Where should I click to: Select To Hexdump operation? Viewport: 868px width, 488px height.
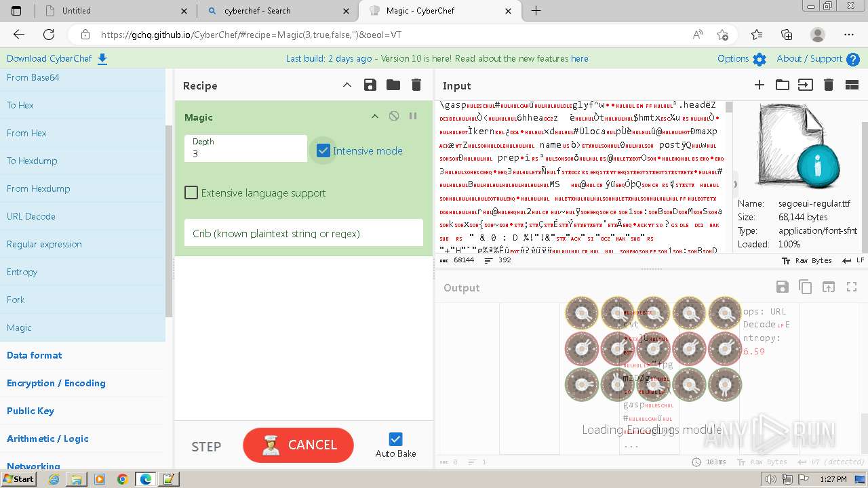83,161
